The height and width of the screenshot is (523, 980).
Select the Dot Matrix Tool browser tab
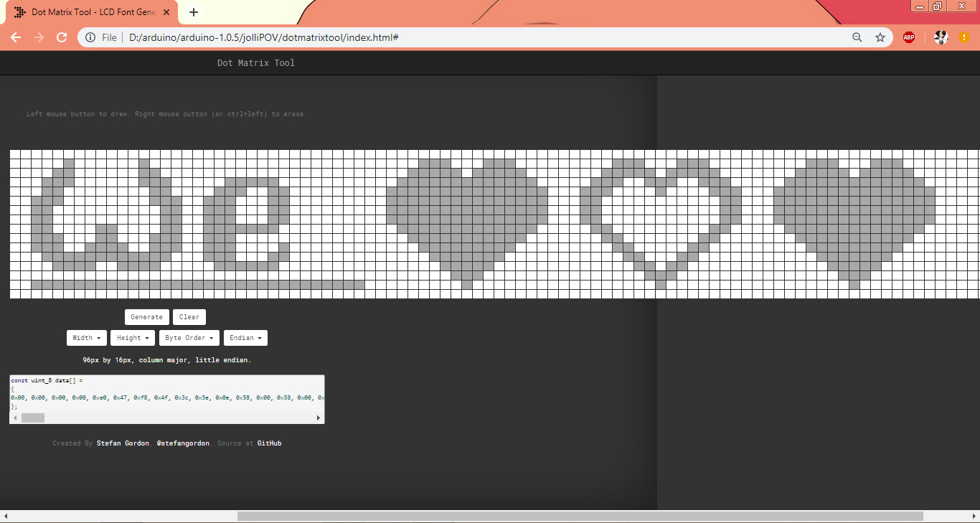click(x=93, y=12)
